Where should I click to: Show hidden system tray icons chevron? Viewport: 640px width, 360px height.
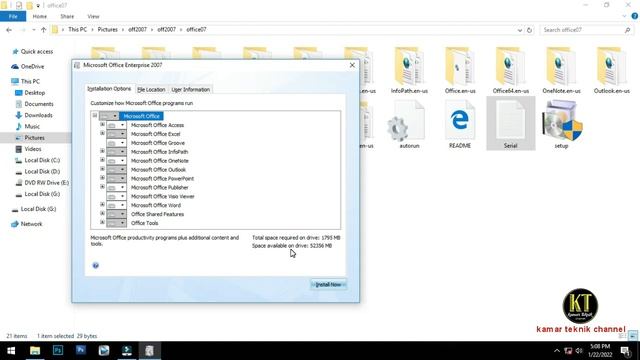tap(557, 351)
